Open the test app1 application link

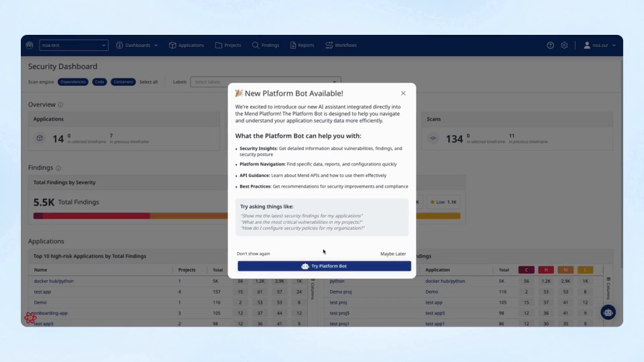[x=435, y=324]
